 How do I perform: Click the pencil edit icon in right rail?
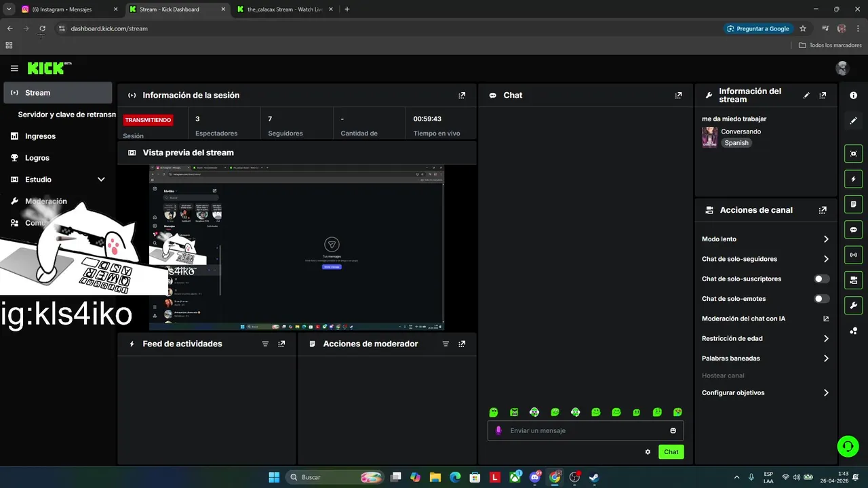[853, 121]
